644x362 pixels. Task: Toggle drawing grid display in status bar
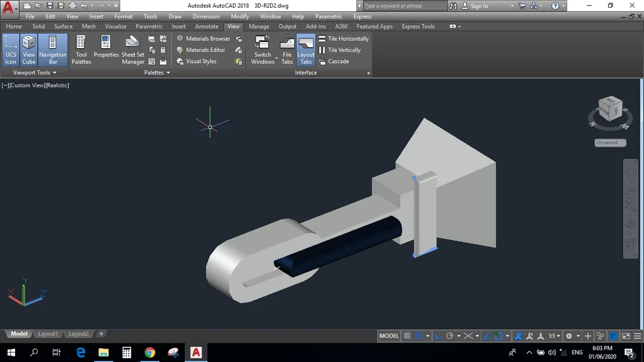point(408,336)
